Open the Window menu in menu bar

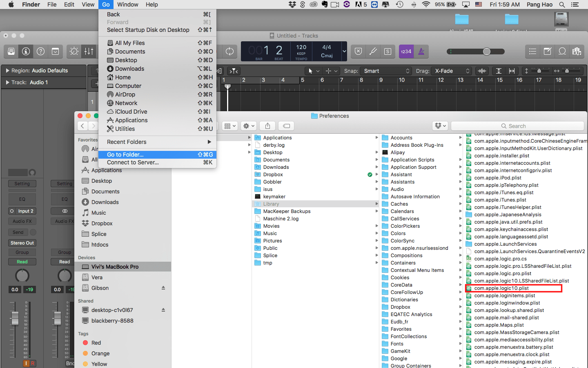(128, 4)
